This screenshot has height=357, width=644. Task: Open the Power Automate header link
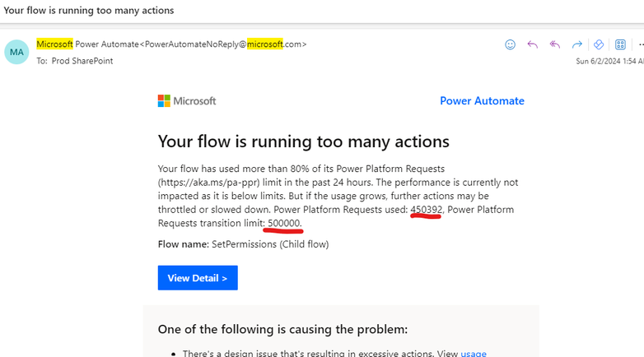[482, 101]
